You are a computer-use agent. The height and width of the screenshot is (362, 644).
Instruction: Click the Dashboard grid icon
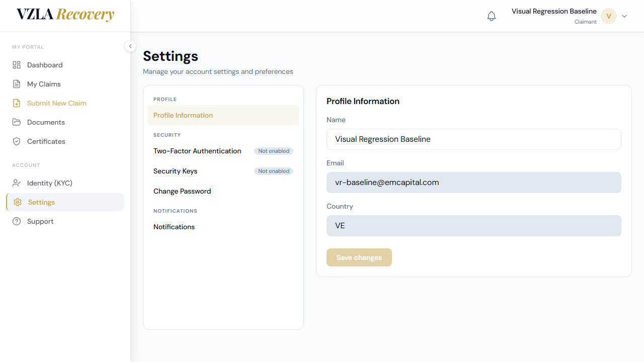(17, 65)
